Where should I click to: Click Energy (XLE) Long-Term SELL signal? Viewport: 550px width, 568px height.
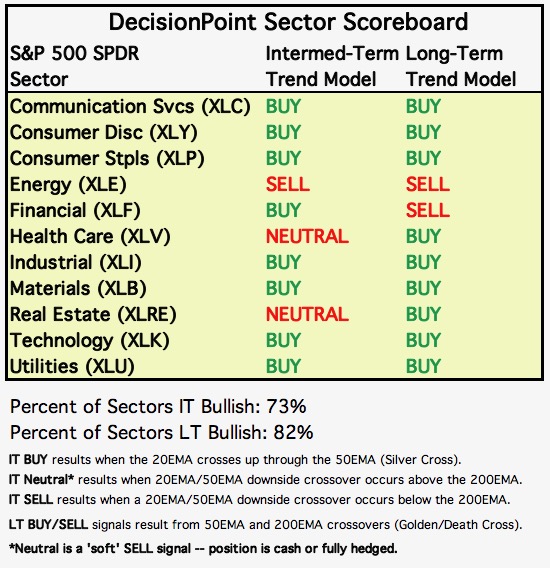pyautogui.click(x=428, y=184)
